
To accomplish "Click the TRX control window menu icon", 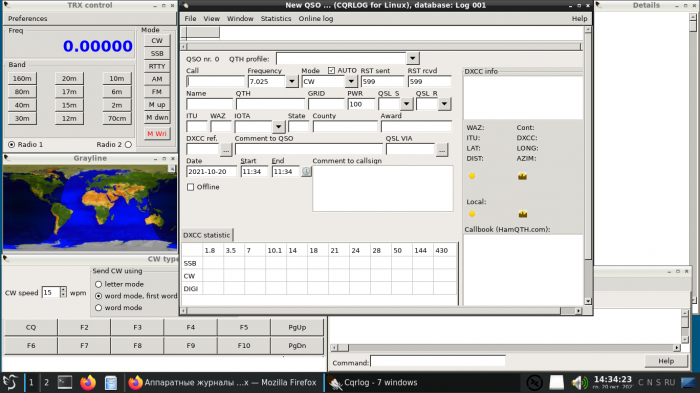I will pos(6,5).
